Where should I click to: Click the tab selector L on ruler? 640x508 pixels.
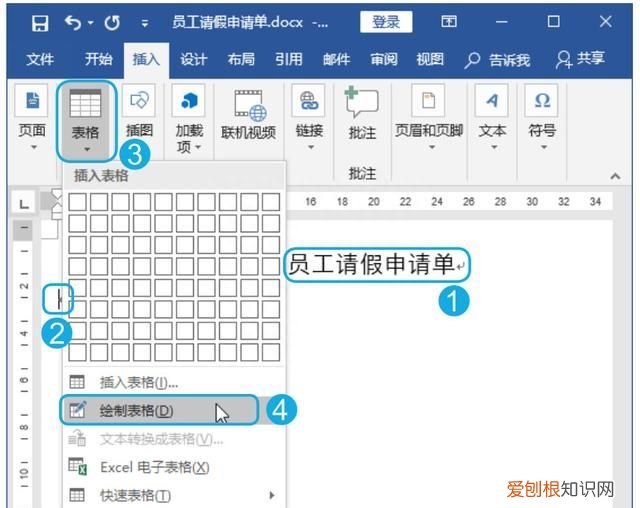24,203
